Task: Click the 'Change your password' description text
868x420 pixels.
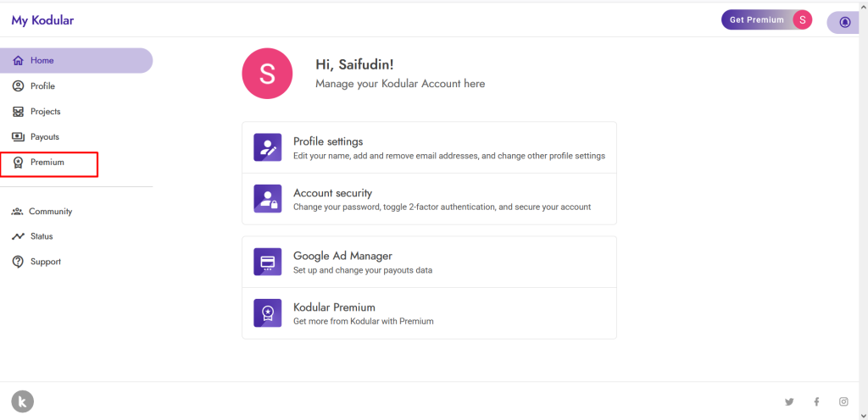Action: click(x=442, y=207)
